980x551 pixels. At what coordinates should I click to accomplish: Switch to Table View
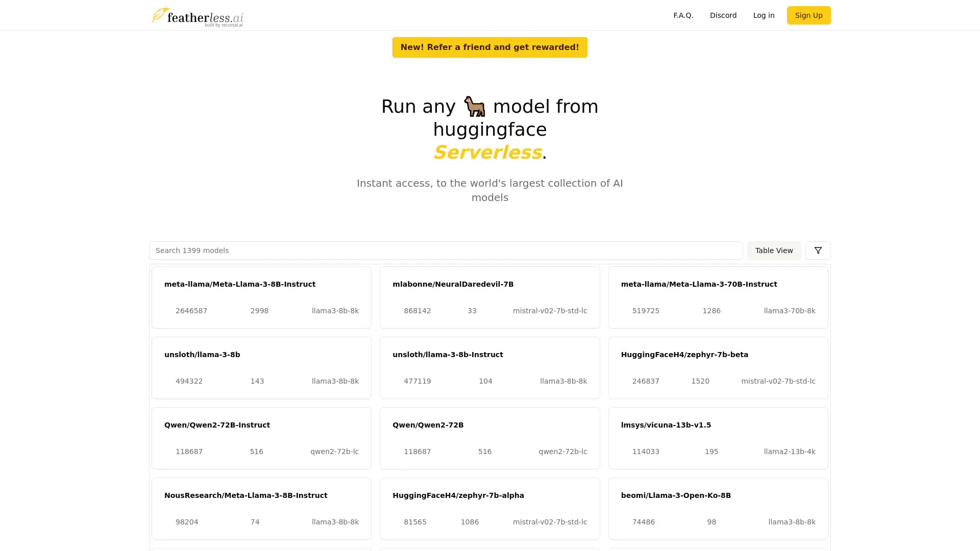pos(774,251)
